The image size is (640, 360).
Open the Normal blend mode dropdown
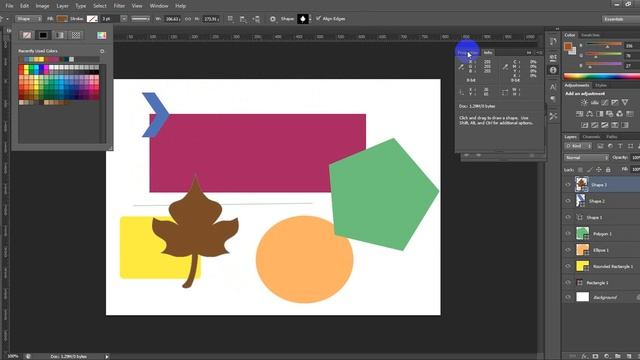[x=587, y=158]
